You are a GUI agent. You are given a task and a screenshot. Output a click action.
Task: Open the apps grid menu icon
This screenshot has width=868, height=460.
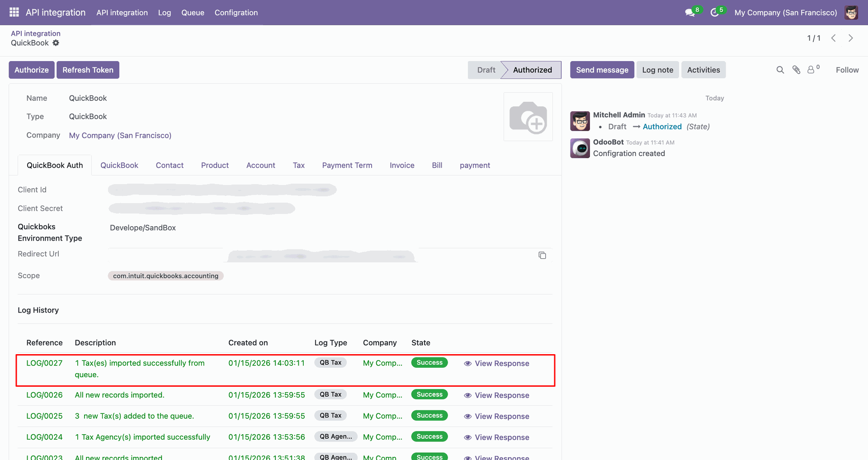tap(14, 12)
